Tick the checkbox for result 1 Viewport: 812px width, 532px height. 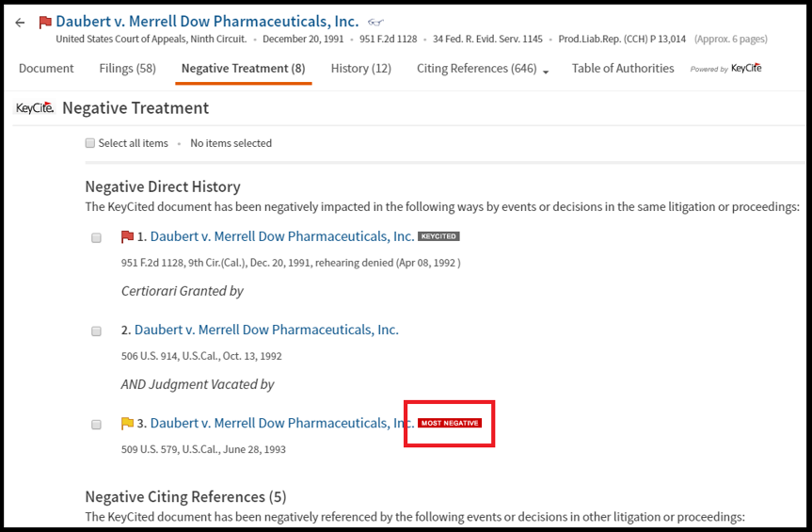[x=96, y=238]
